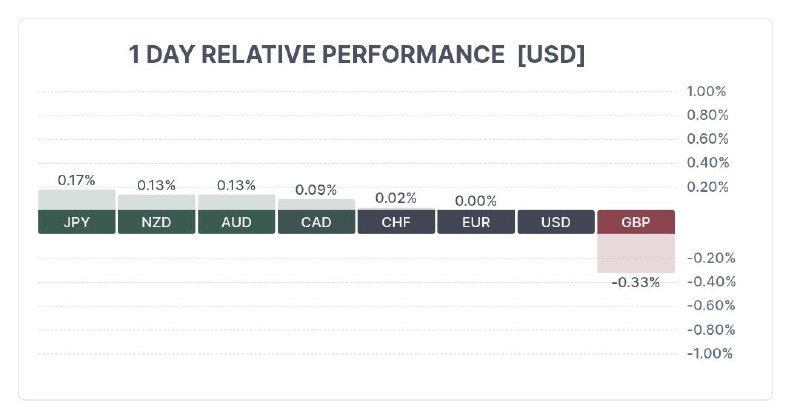The width and height of the screenshot is (800, 414).
Task: Click the 1.00% y-axis label
Action: pos(706,91)
